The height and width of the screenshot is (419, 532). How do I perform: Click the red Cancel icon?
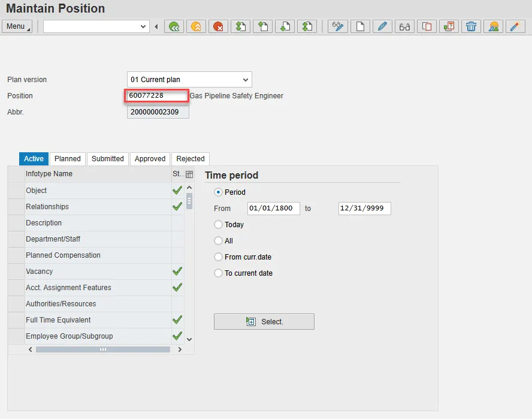(218, 26)
